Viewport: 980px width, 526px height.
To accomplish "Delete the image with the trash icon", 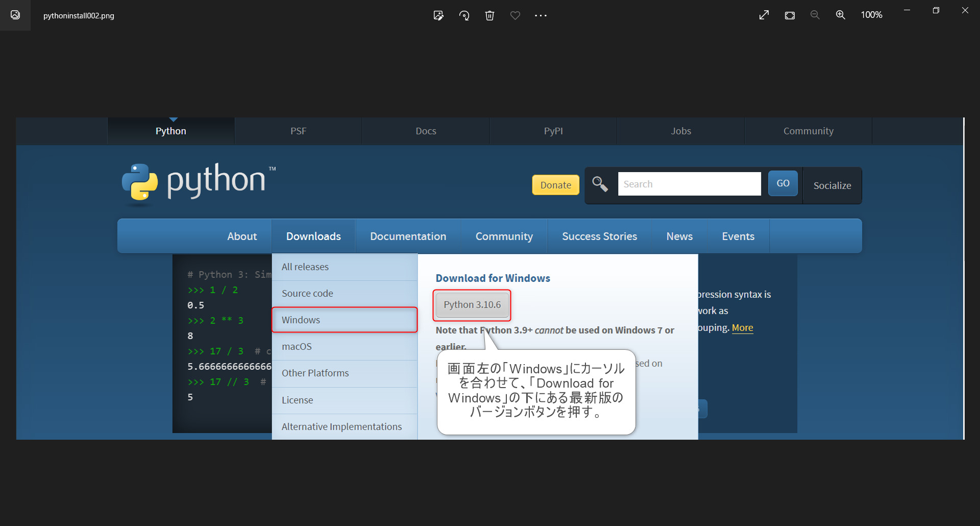I will tap(489, 15).
